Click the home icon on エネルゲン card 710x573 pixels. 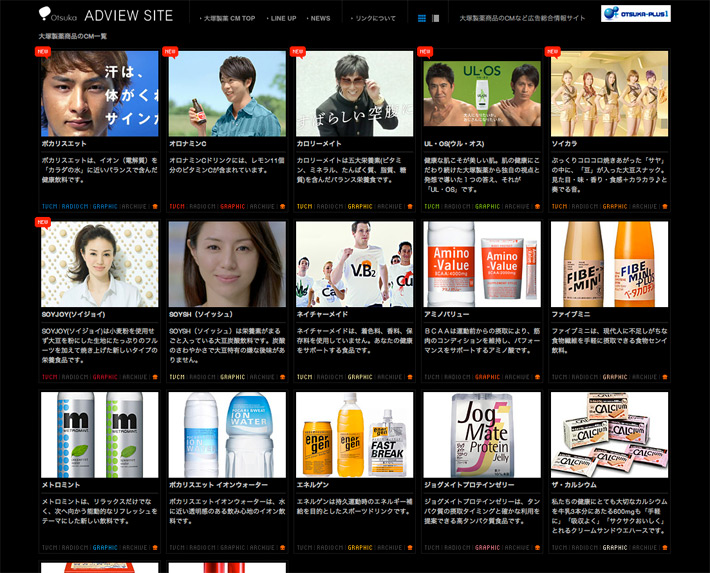pyautogui.click(x=410, y=548)
